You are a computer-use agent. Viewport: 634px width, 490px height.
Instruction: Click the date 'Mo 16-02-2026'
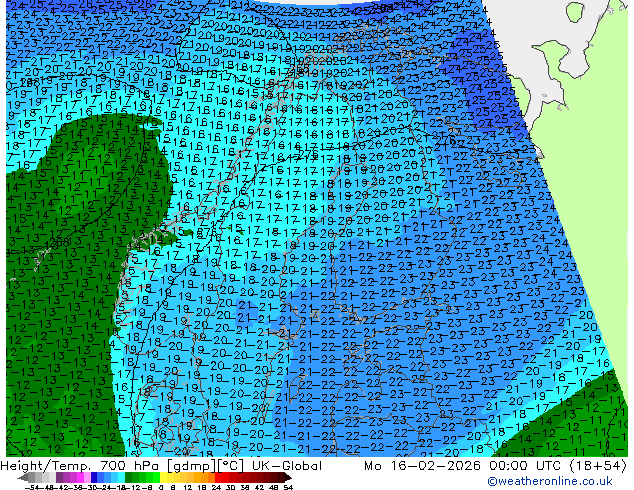pos(422,466)
